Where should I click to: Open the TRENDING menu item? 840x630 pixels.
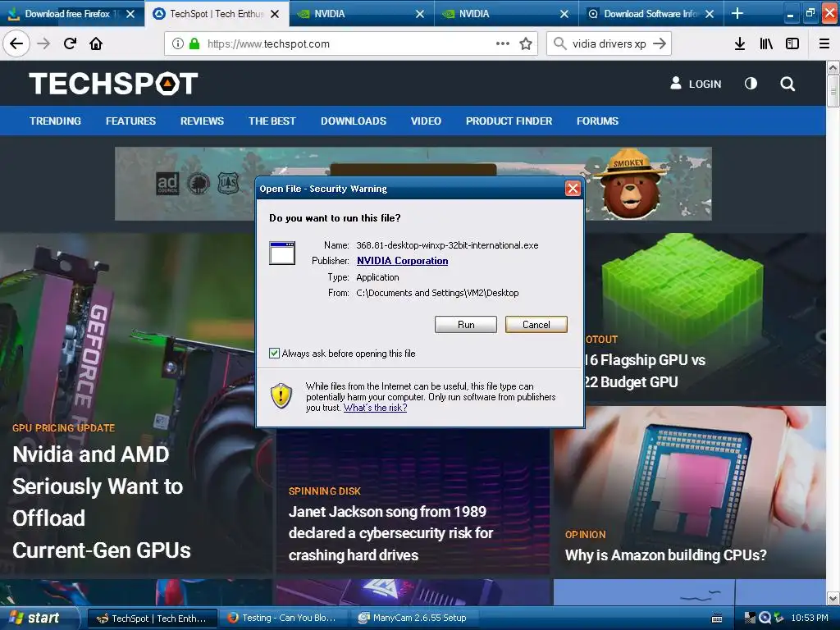(55, 121)
